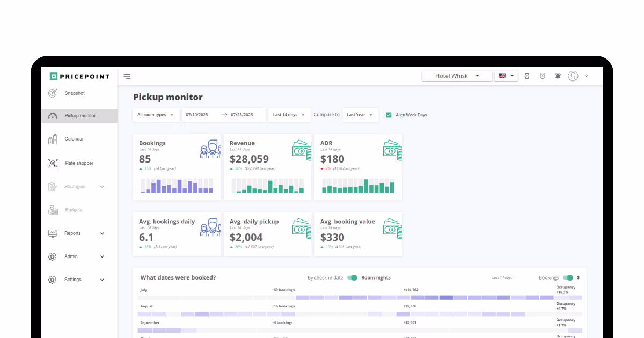The image size is (644, 338).
Task: Open the language flag dropdown arrow
Action: 513,76
